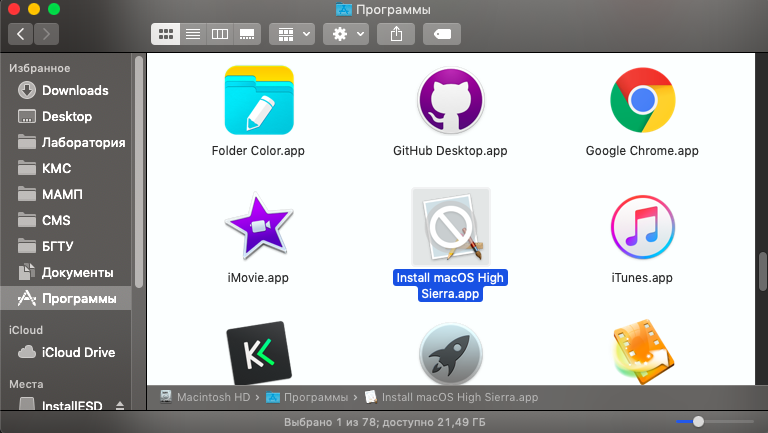Click the Программы folder icon in title bar
This screenshot has width=768, height=433.
[x=344, y=9]
